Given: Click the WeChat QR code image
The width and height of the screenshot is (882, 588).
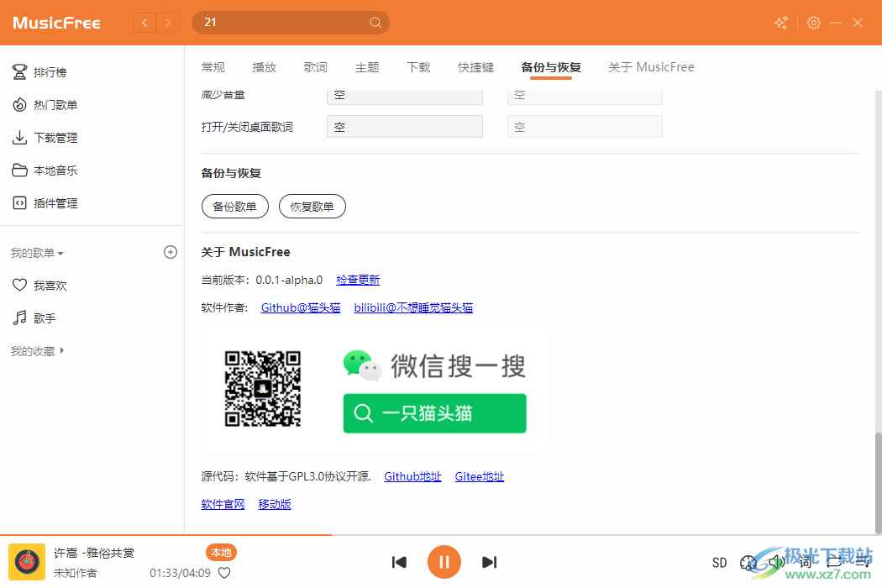Looking at the screenshot, I should (263, 389).
